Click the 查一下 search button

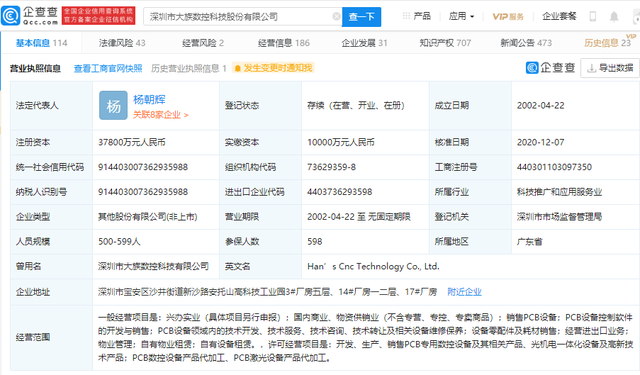pyautogui.click(x=362, y=17)
